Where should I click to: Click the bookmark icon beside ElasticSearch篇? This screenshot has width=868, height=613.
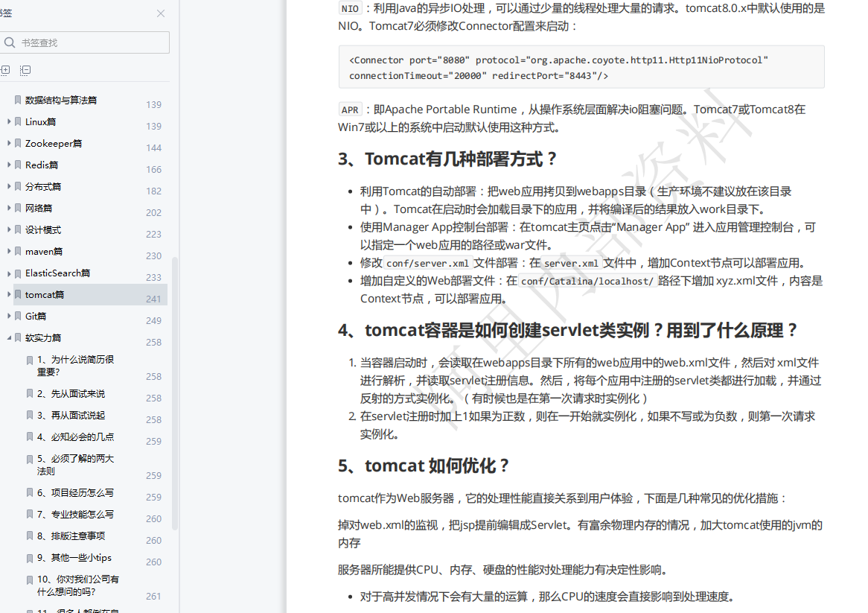(x=18, y=273)
